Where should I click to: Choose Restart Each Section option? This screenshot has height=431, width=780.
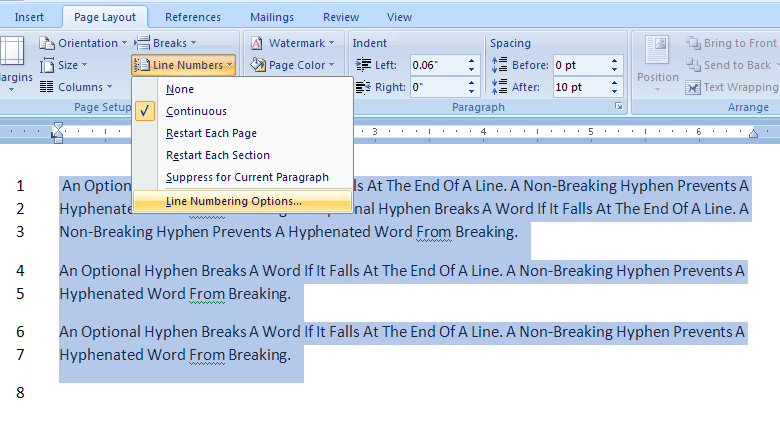point(243,155)
